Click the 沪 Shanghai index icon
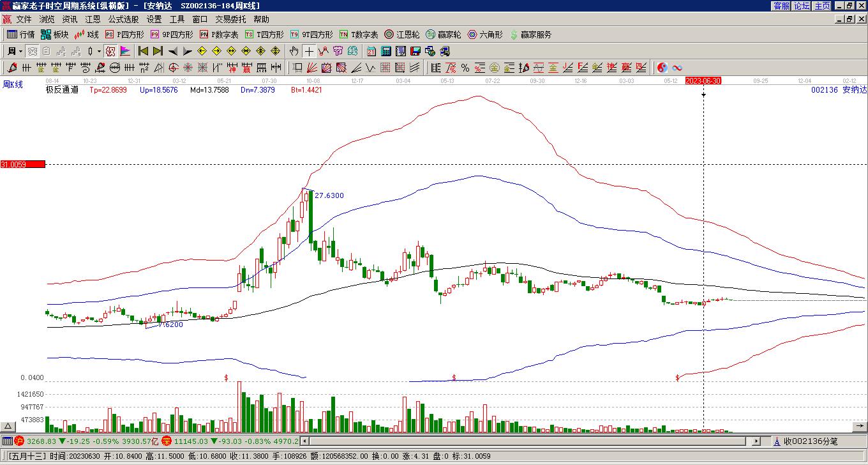 [x=19, y=441]
